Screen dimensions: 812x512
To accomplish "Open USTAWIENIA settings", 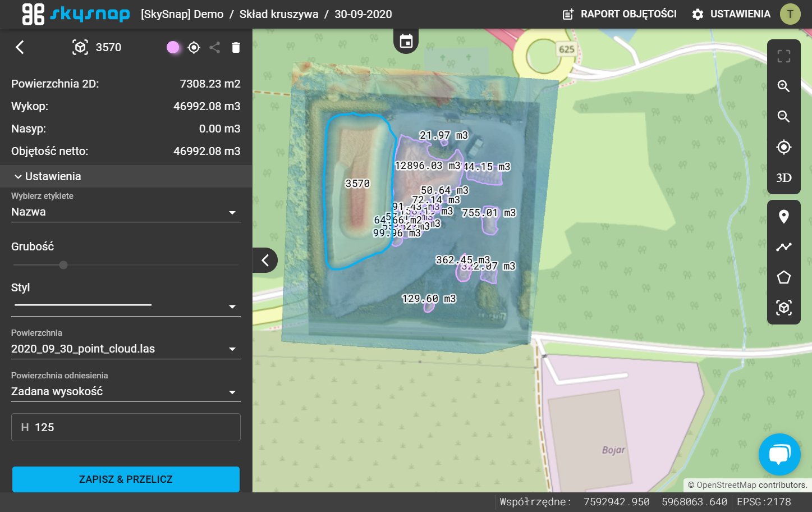I will pyautogui.click(x=731, y=14).
